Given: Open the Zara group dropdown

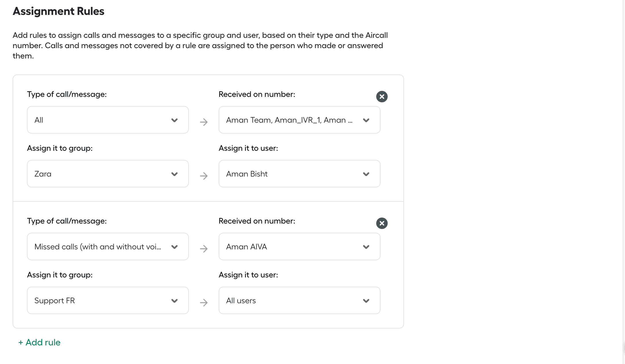Looking at the screenshot, I should point(108,174).
